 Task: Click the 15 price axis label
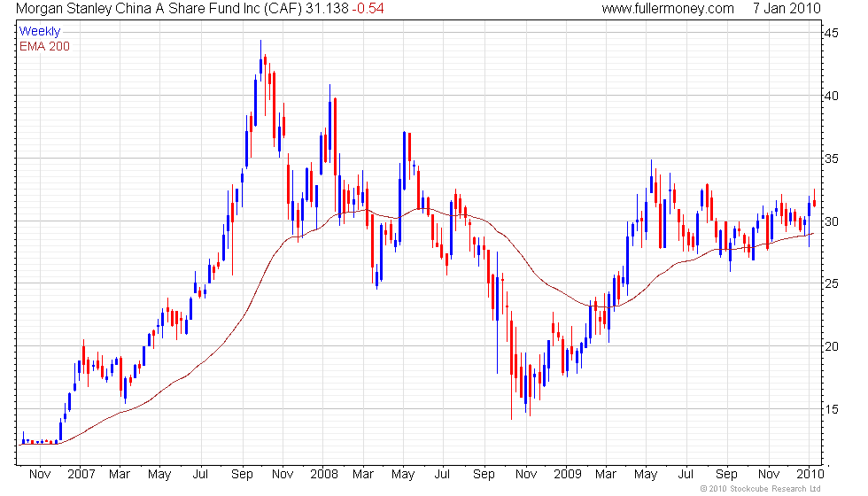pyautogui.click(x=833, y=409)
